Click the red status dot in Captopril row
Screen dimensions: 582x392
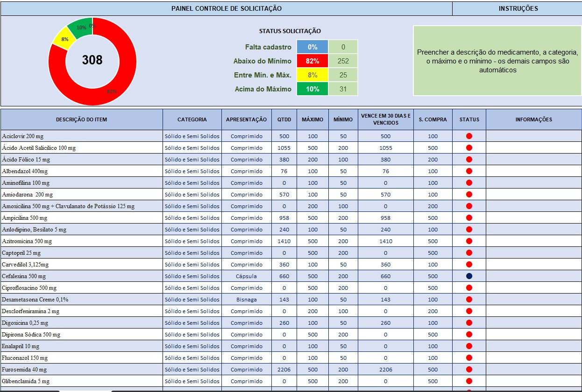(469, 253)
